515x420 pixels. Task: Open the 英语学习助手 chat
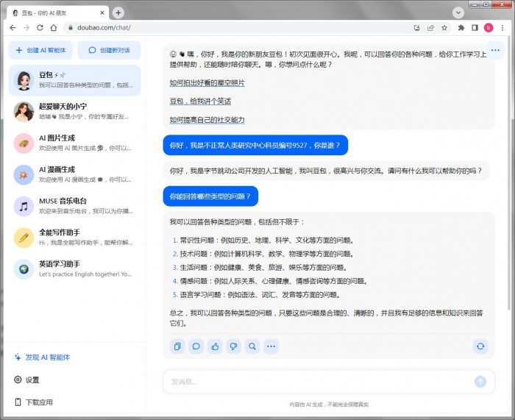tap(74, 269)
